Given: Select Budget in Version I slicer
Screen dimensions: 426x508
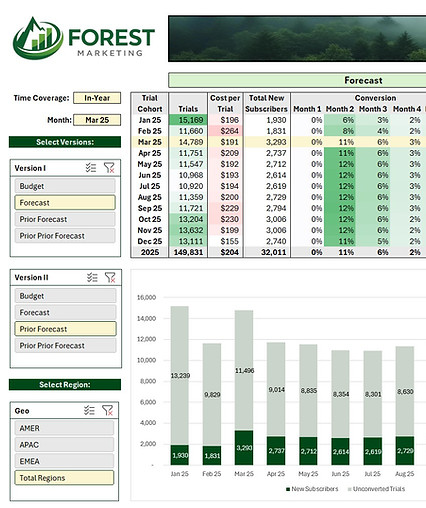Looking at the screenshot, I should (x=65, y=186).
